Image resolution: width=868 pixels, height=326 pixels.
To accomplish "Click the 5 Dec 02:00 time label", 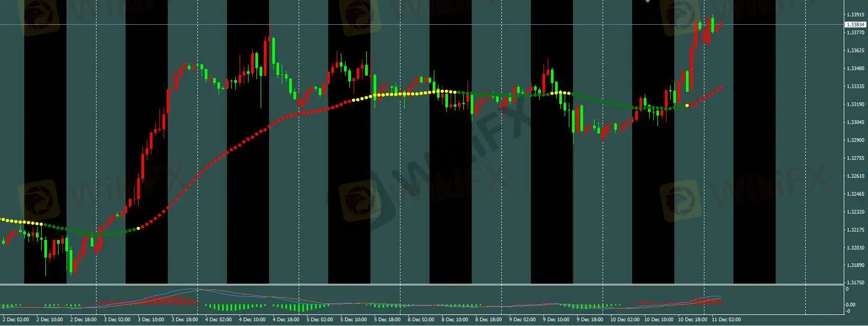I will tap(320, 320).
